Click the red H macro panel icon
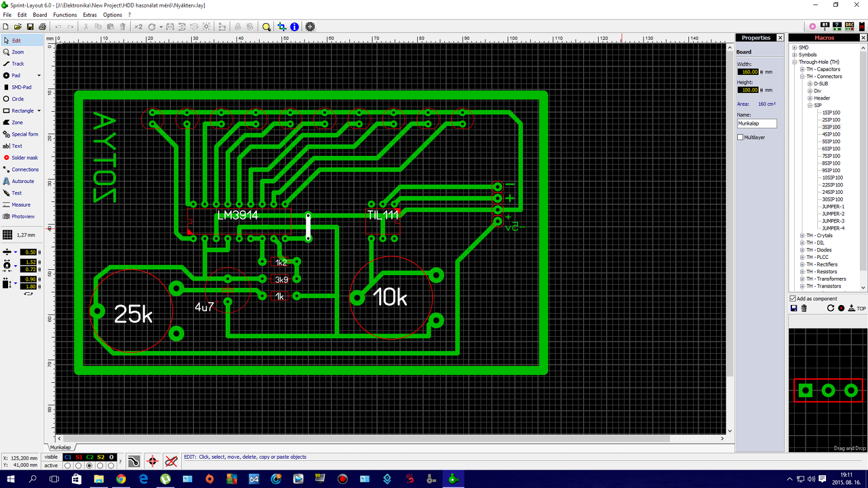This screenshot has height=488, width=868. [861, 26]
